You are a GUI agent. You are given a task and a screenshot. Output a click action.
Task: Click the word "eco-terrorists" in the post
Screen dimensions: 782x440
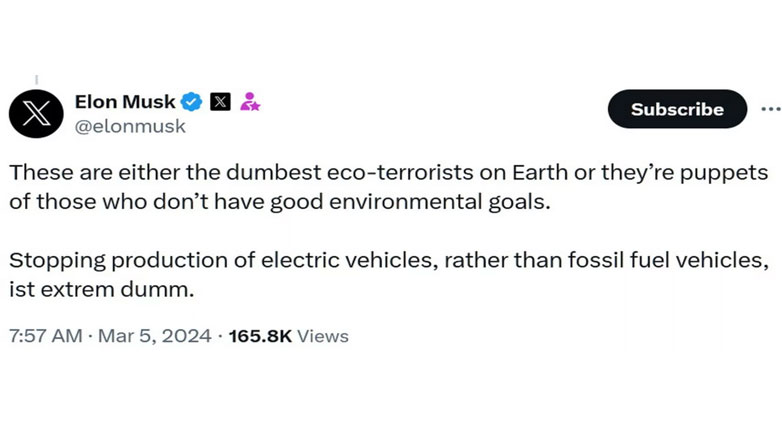361,172
